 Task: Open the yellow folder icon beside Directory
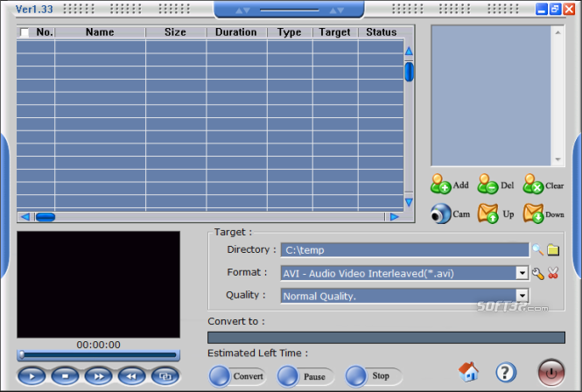click(x=553, y=250)
